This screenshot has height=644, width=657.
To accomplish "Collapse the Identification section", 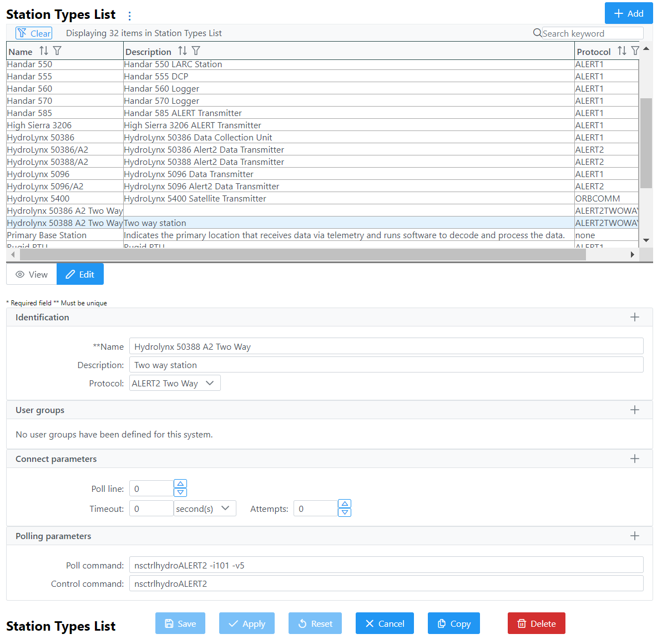I will (635, 317).
